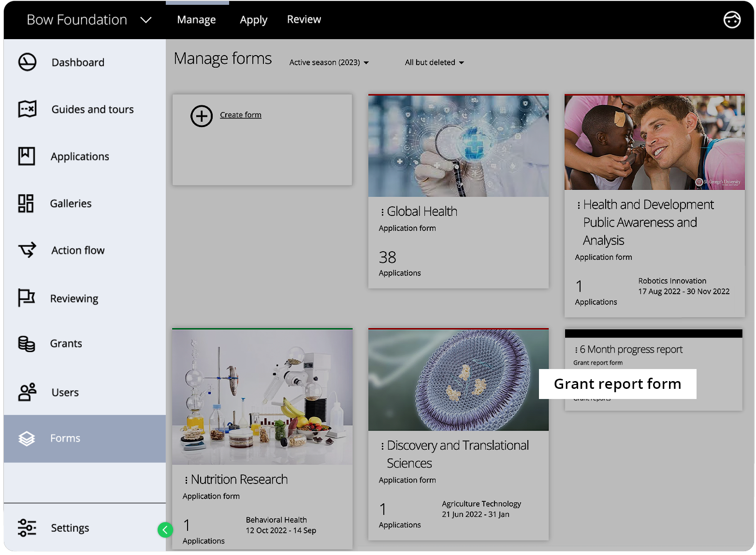This screenshot has height=555, width=756.
Task: Open the user profile avatar icon
Action: point(732,20)
